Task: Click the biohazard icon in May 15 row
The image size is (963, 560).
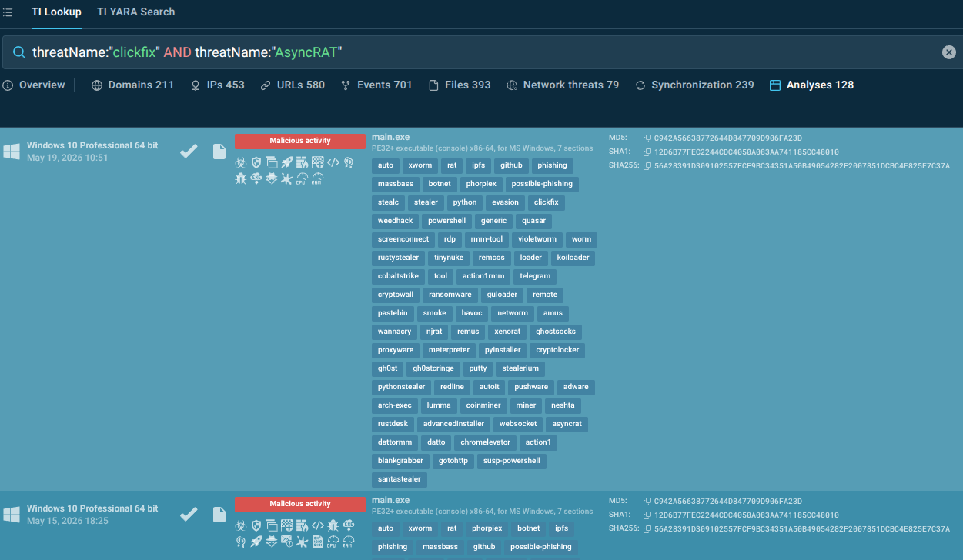Action: pos(241,525)
